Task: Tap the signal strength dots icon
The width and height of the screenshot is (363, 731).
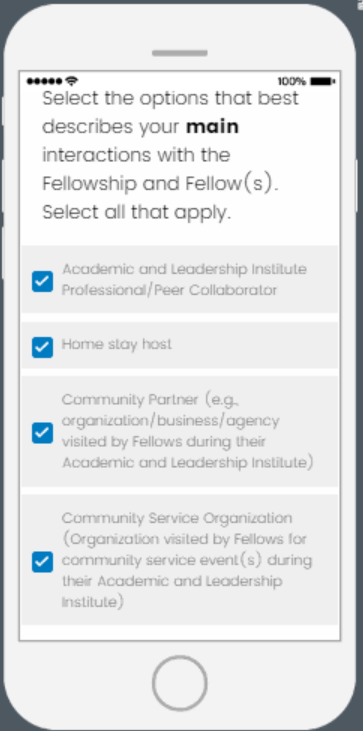Action: click(x=45, y=82)
